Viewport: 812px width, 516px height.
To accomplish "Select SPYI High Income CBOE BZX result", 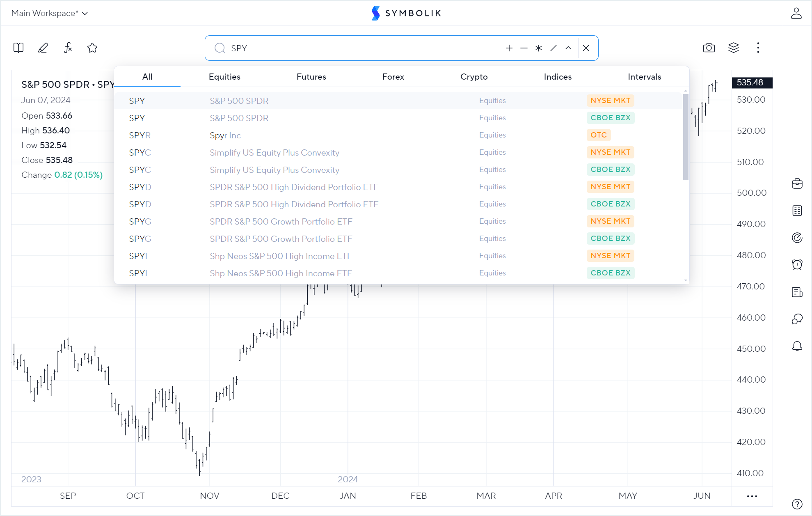I will click(398, 273).
